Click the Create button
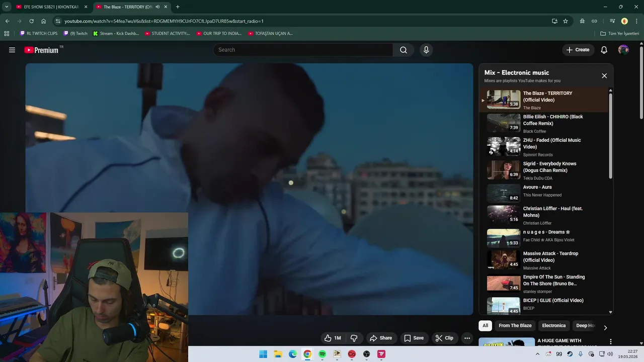Image resolution: width=644 pixels, height=362 pixels. pos(578,50)
